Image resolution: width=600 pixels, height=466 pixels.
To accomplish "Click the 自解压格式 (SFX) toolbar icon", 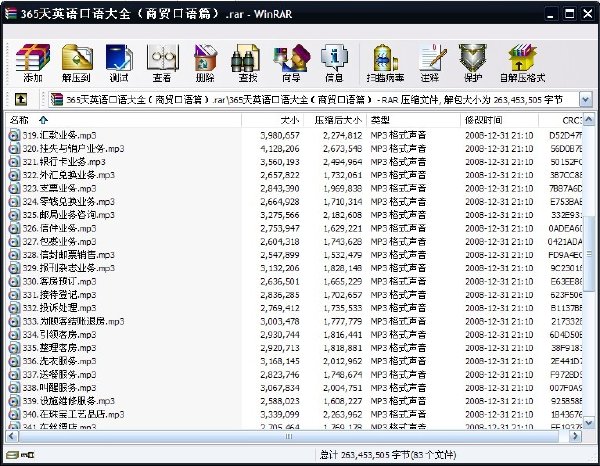I will point(522,63).
